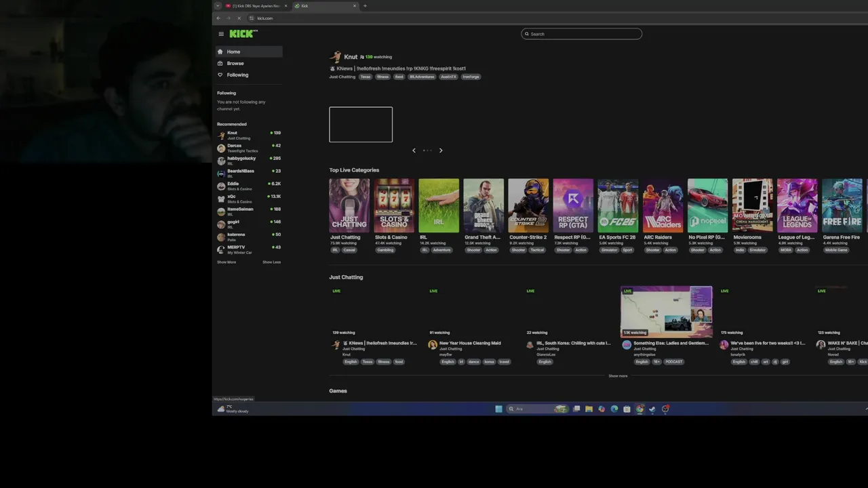Open ItsmeSaiman recommended channel
Image resolution: width=868 pixels, height=488 pixels.
[248, 211]
